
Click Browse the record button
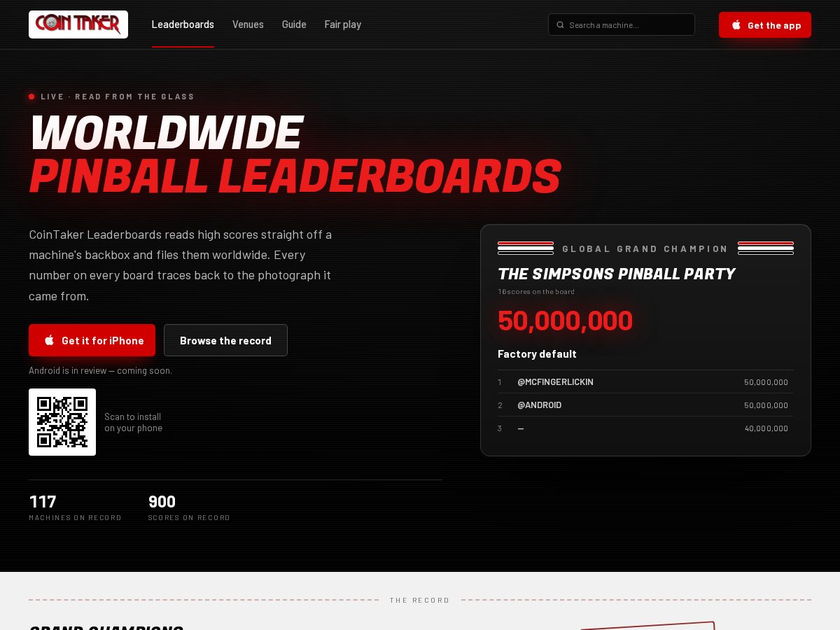[225, 340]
